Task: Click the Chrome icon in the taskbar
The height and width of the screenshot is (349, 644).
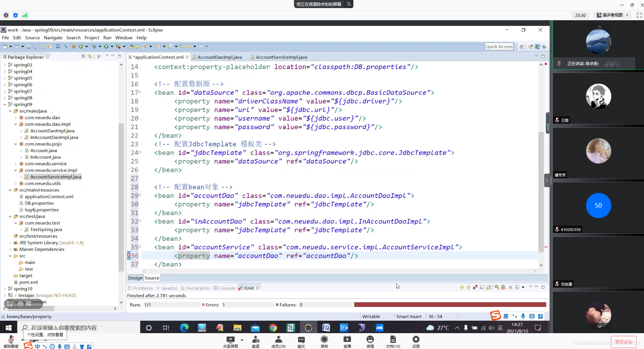Action: [x=273, y=328]
